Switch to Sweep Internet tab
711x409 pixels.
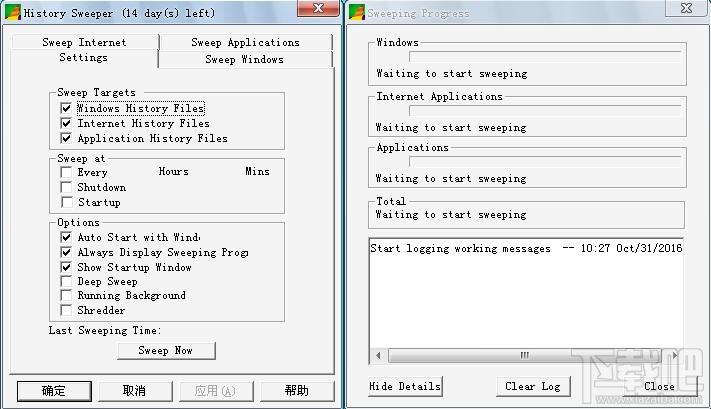pyautogui.click(x=85, y=42)
